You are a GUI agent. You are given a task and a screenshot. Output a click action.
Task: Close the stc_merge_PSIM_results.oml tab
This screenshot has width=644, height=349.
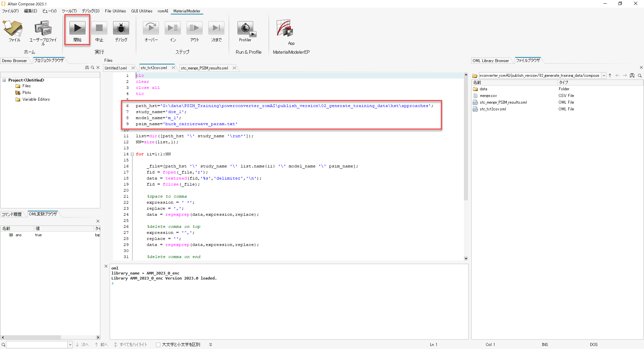(x=234, y=68)
